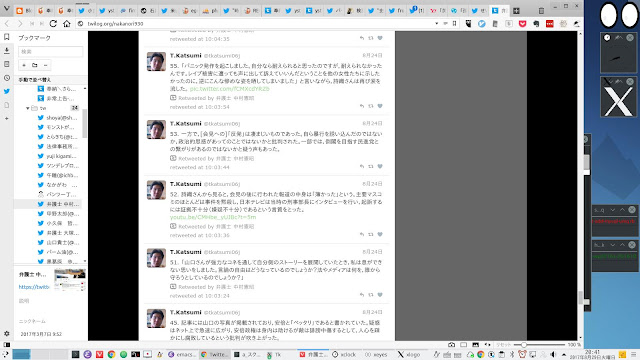Select the active Twilog tab
Image resolution: width=640 pixels, height=360 pixels.
499,11
